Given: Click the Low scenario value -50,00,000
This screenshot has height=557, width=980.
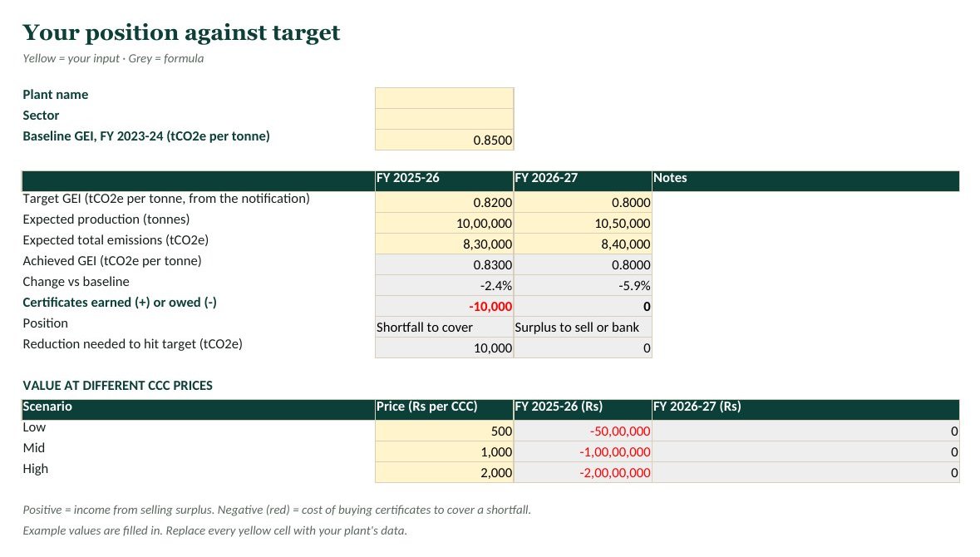Looking at the screenshot, I should pos(583,431).
